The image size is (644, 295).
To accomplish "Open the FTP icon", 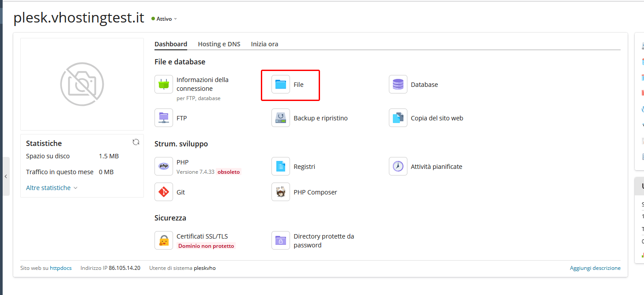I will (x=164, y=118).
